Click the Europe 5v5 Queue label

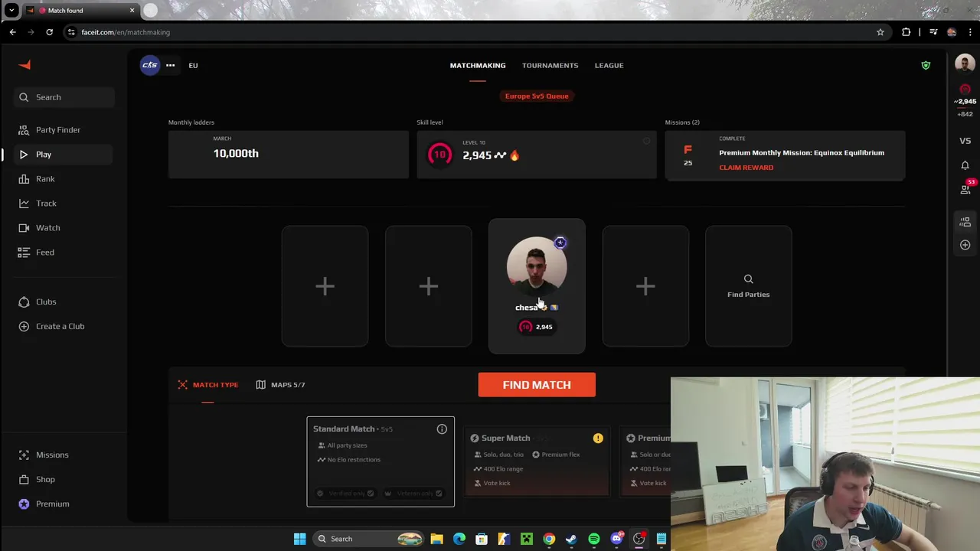(537, 96)
